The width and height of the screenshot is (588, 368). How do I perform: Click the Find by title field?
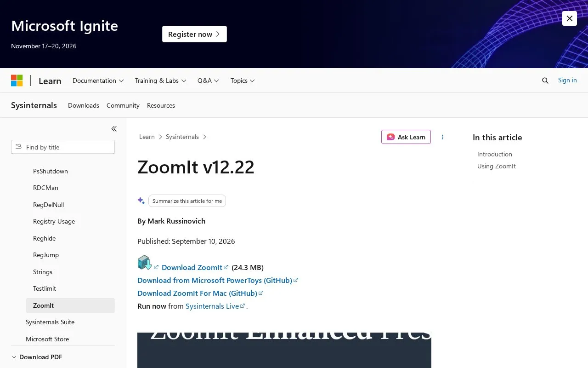click(63, 147)
